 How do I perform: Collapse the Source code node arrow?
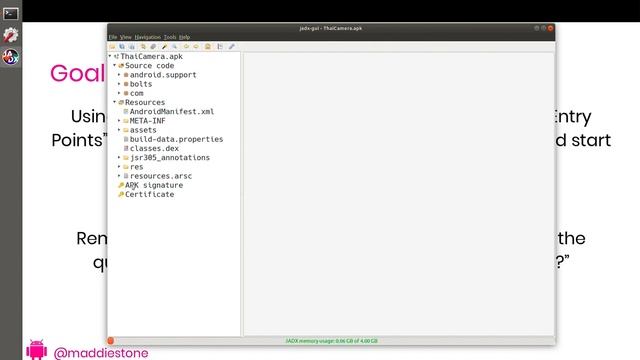115,65
